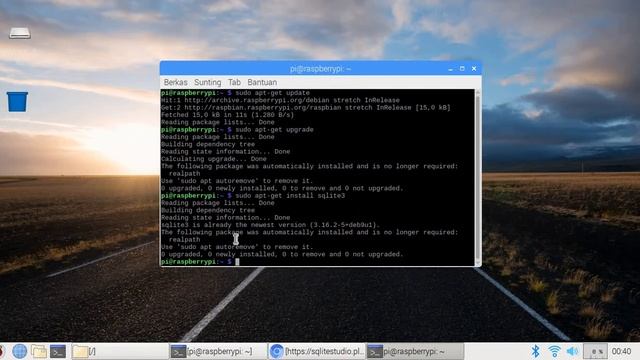Switch to [pi@raspberrypi: ~] taskbar window
The height and width of the screenshot is (360, 640).
[x=218, y=351]
